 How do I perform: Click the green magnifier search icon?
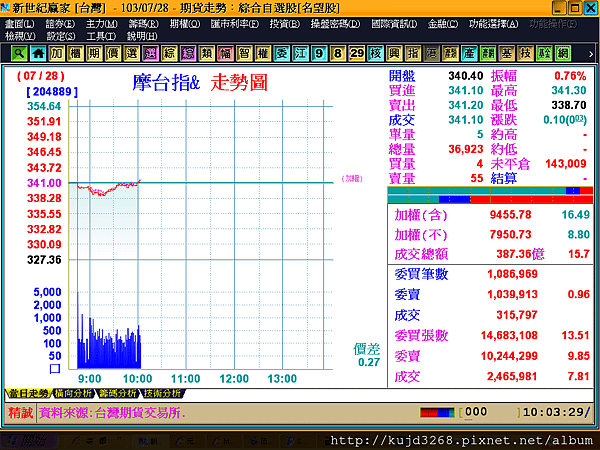click(x=19, y=53)
